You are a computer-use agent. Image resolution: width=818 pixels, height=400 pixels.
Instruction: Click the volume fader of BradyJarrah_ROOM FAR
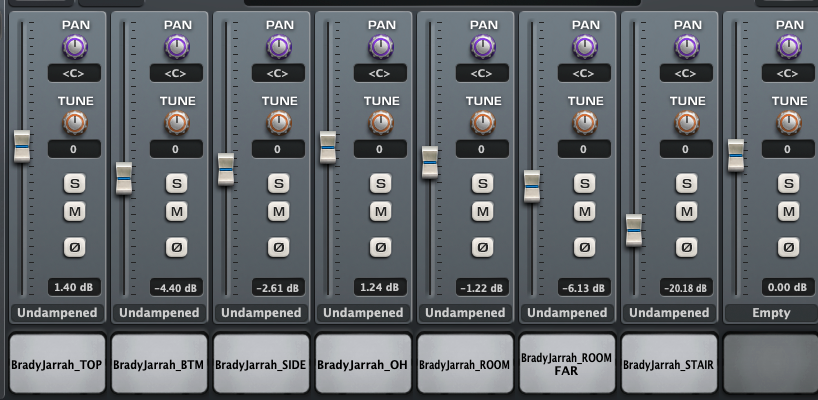(x=532, y=186)
